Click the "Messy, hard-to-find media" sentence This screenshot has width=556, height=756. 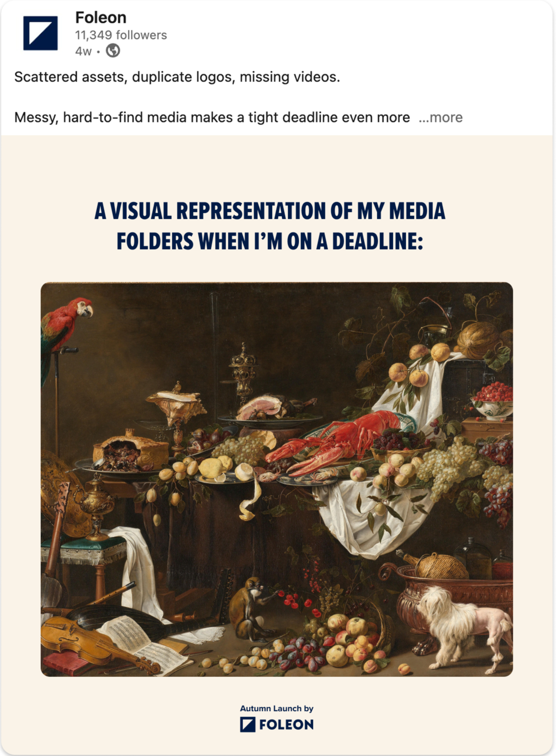pyautogui.click(x=212, y=117)
